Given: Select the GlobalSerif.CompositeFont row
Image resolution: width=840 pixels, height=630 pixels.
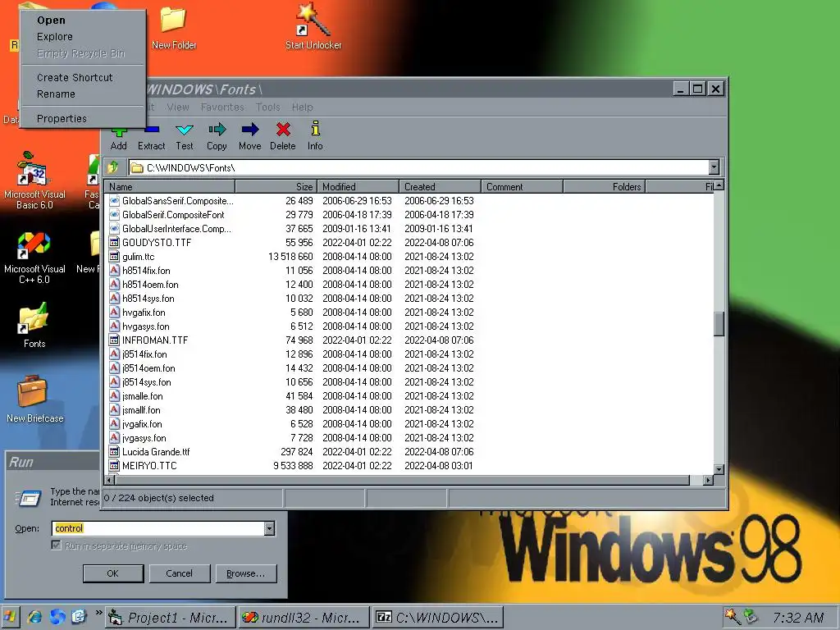Looking at the screenshot, I should coord(410,215).
